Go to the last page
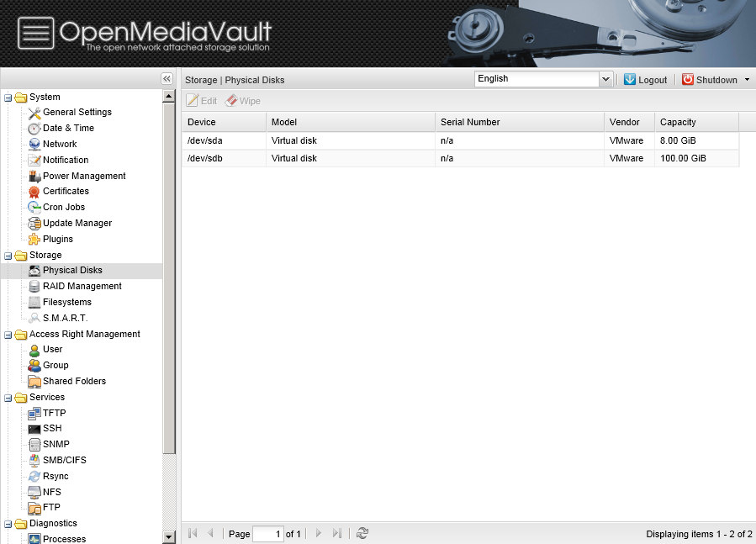756x544 pixels. [336, 533]
